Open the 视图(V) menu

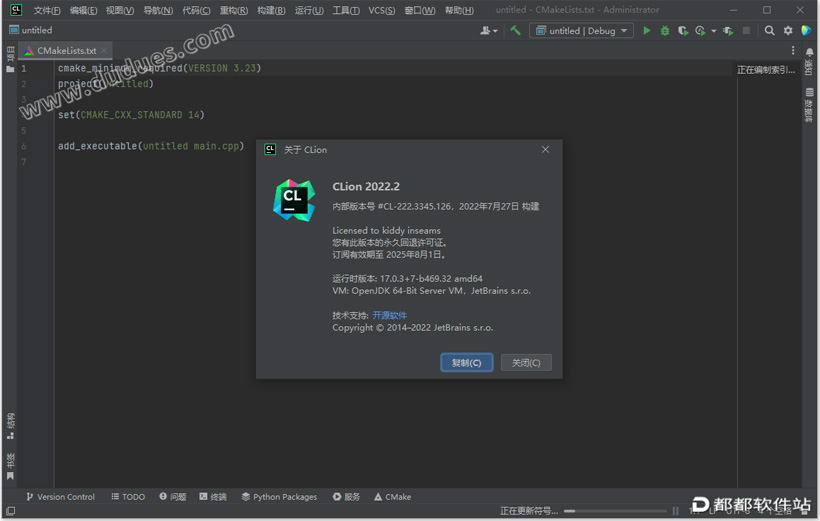click(120, 10)
